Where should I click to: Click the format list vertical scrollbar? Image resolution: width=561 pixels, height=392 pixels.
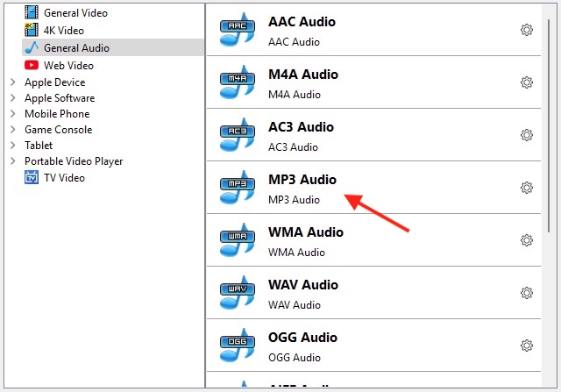pos(549,125)
